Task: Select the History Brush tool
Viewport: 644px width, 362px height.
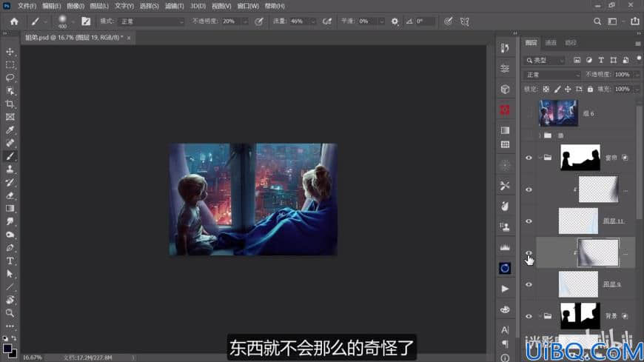Action: pos(10,182)
